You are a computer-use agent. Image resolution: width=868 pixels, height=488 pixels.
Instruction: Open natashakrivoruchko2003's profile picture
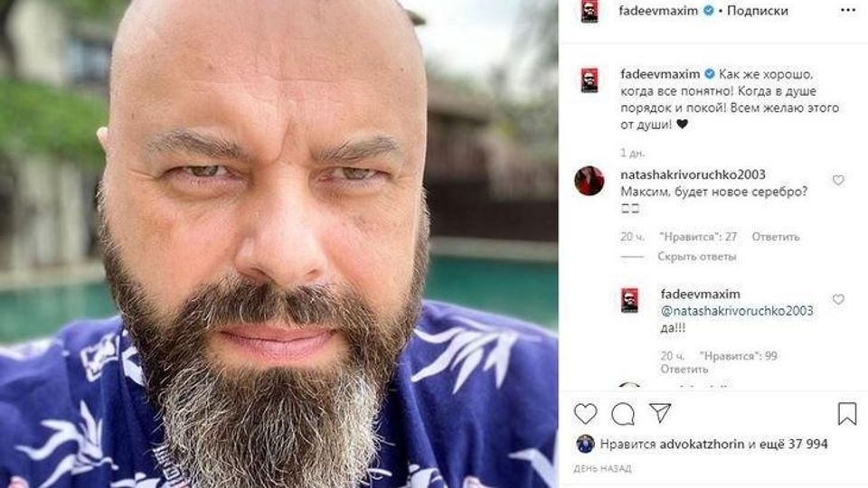tap(589, 181)
